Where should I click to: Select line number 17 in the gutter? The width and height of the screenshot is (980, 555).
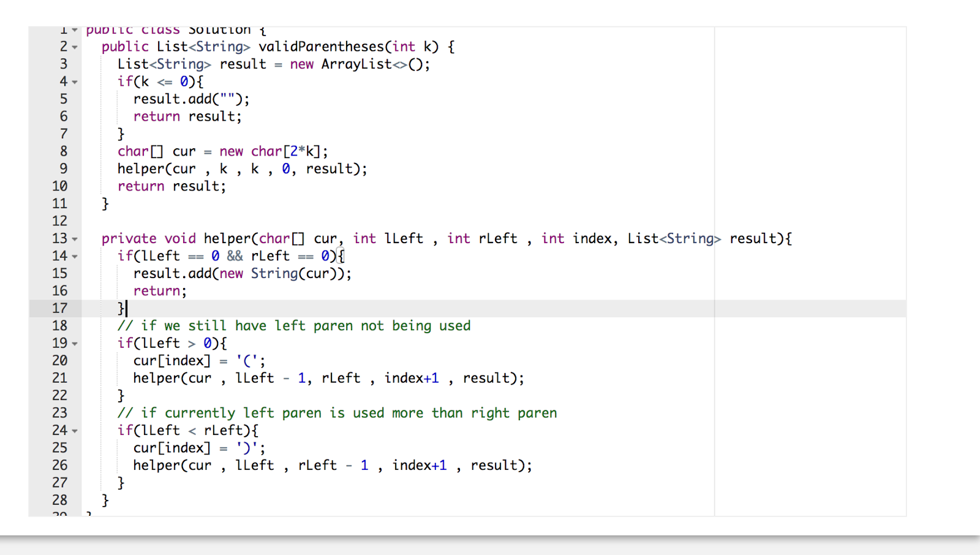[60, 308]
